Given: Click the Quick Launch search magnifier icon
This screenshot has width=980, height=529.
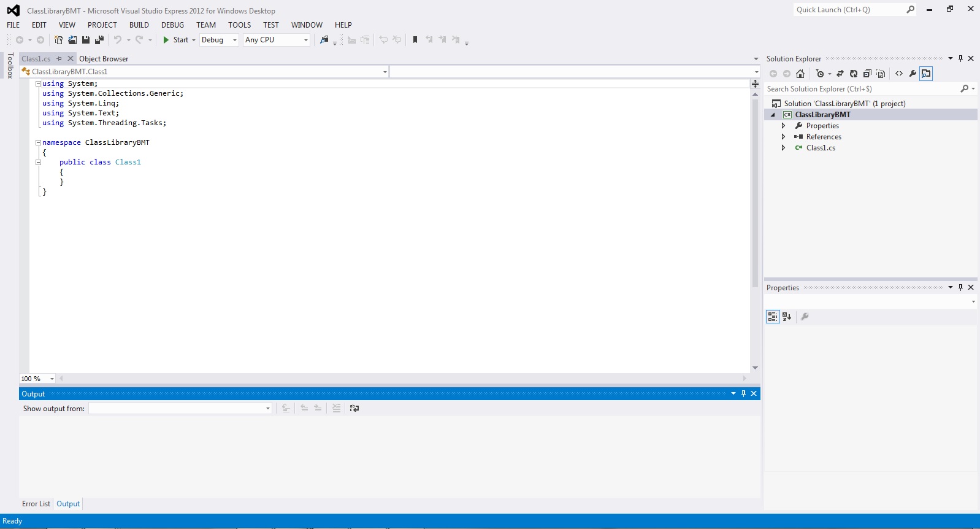Looking at the screenshot, I should (x=911, y=10).
